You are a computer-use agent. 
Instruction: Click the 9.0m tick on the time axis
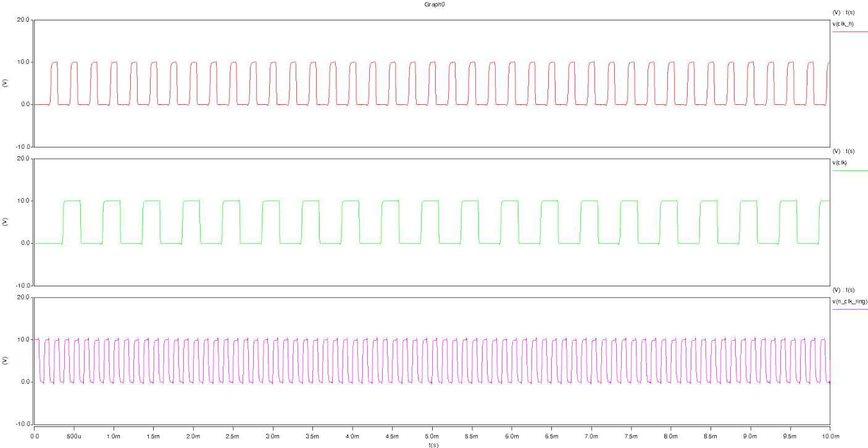(x=751, y=436)
